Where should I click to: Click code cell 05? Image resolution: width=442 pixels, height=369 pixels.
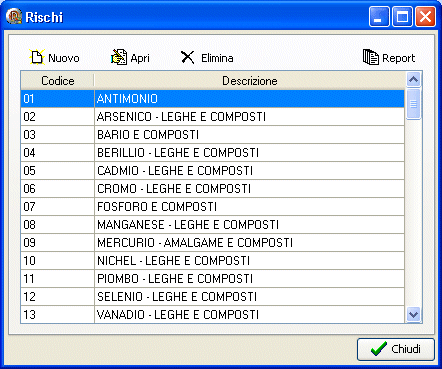[57, 171]
